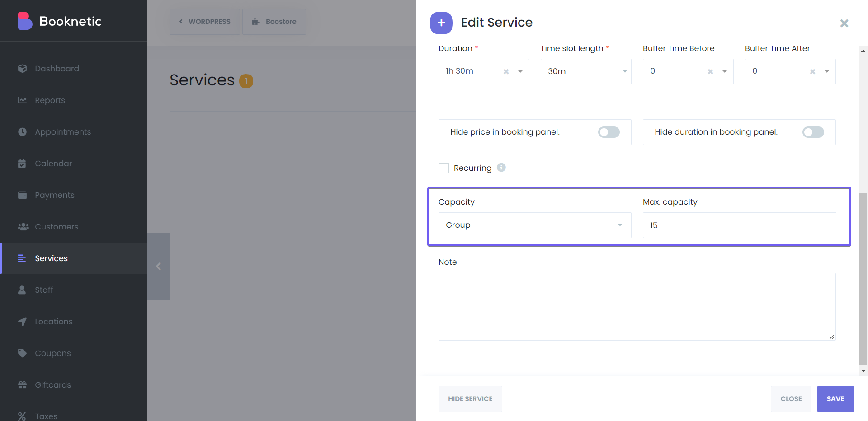868x421 pixels.
Task: Click the Max. capacity input field
Action: 739,225
